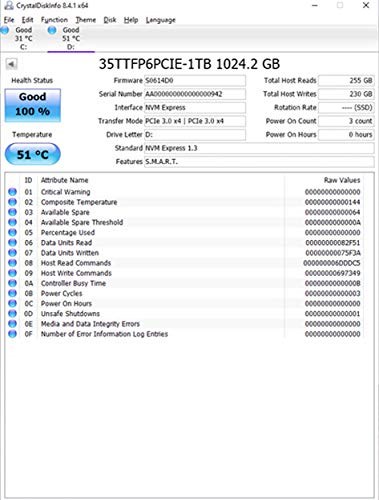The image size is (379, 500).
Task: Click the Transfer Mode field
Action: click(x=195, y=121)
